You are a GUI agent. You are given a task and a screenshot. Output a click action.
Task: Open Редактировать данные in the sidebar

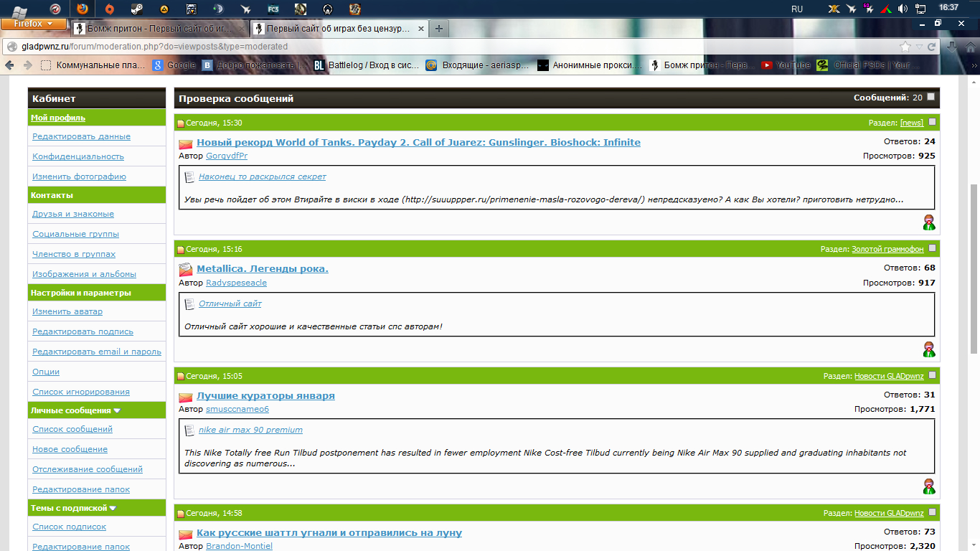81,136
